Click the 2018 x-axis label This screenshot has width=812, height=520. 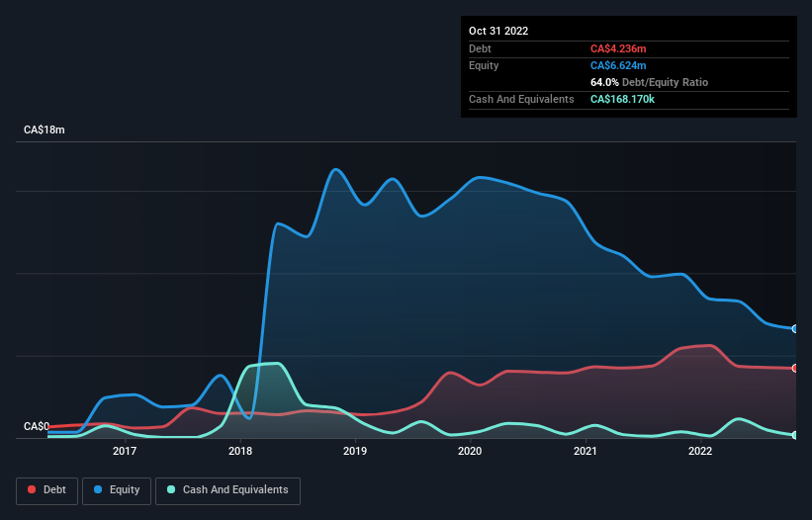click(240, 451)
